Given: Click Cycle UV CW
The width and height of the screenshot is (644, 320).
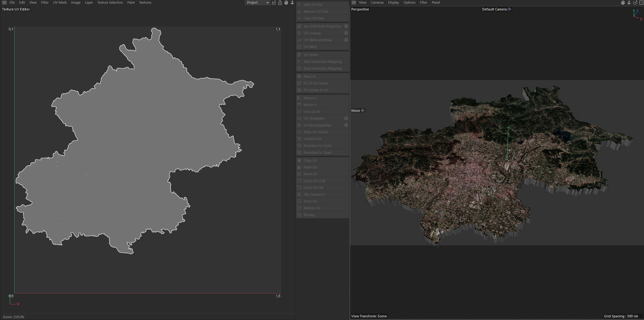Looking at the screenshot, I should pos(322,188).
